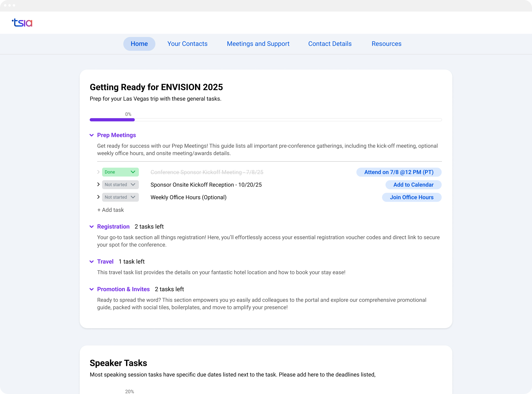Screen dimensions: 532x394
Task: Open status dropdown for Weekly Office Hours
Action: 120,197
